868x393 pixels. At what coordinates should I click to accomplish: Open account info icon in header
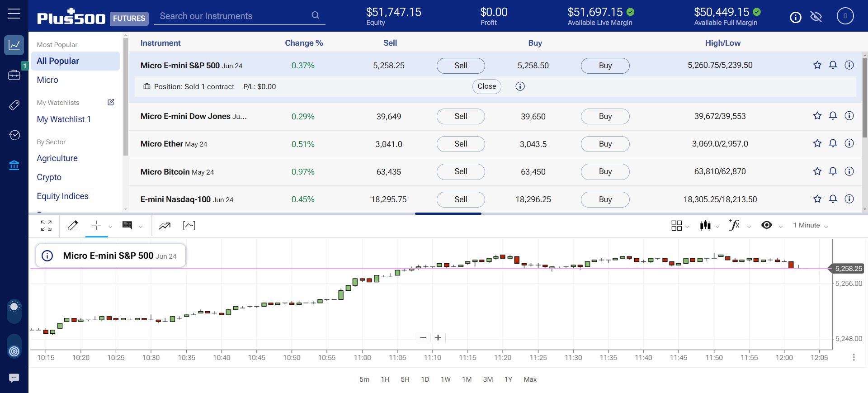click(x=796, y=17)
